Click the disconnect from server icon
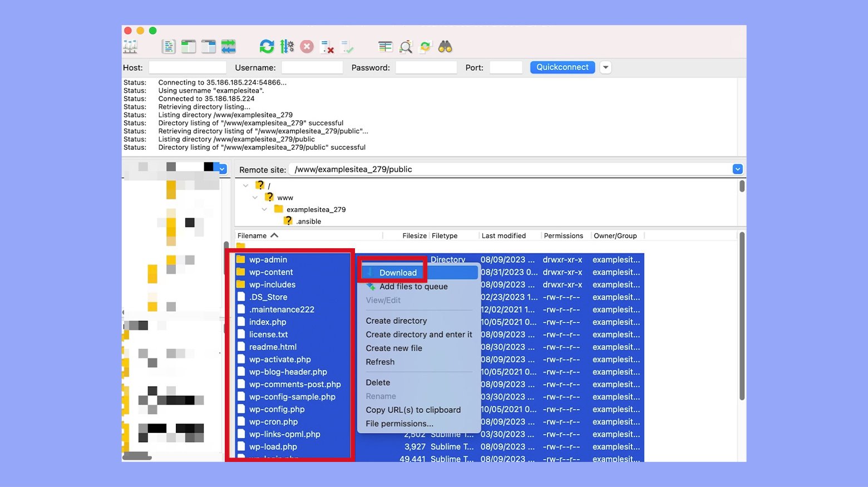Screen dimensions: 868x487 tap(327, 47)
